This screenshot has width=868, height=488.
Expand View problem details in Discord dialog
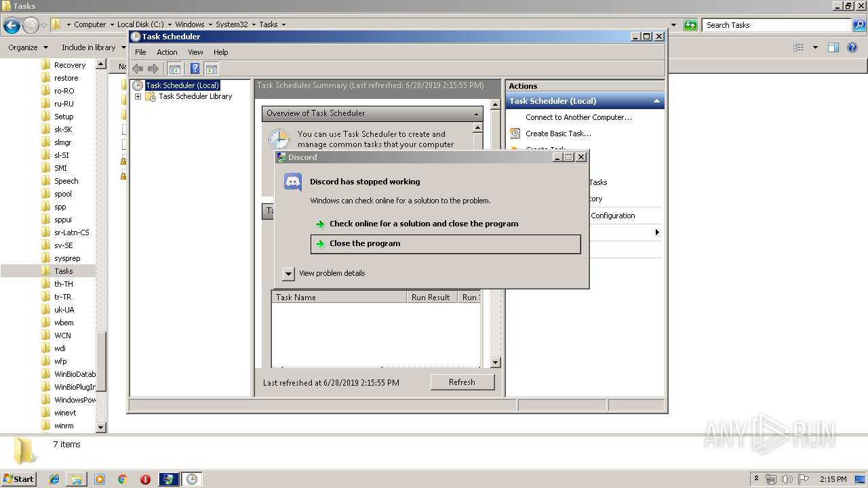[288, 273]
